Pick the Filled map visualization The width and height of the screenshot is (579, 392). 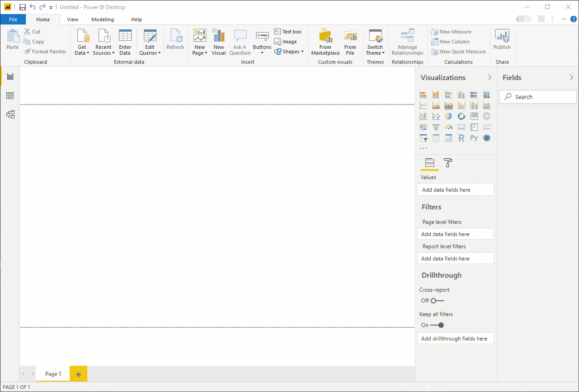423,127
